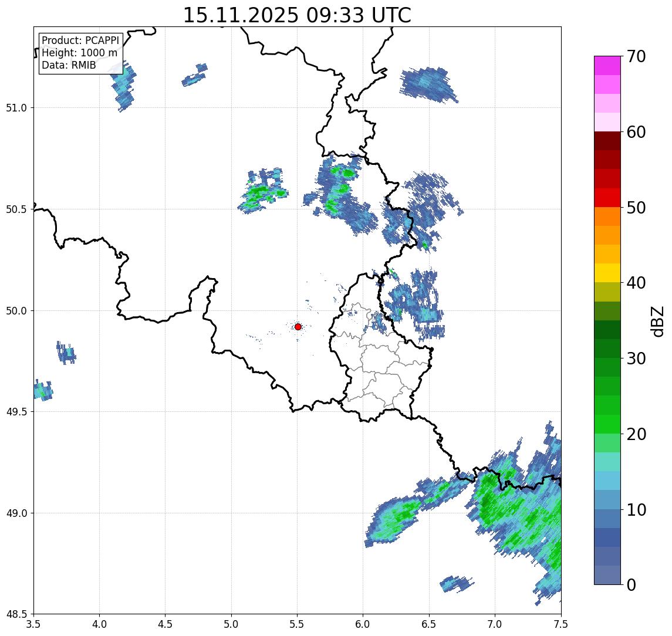Click the latitude tick label 49.0
This screenshot has width=672, height=636.
16,513
